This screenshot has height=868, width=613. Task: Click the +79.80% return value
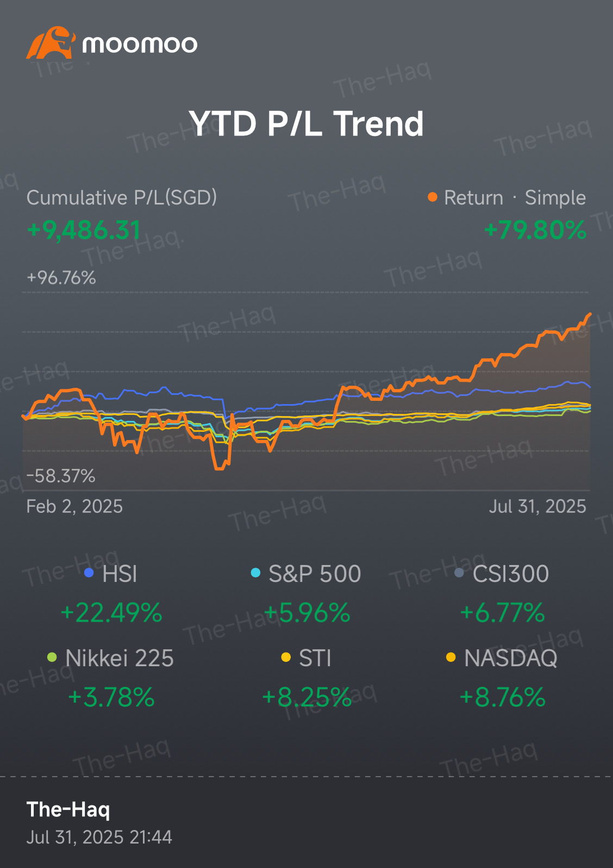[x=535, y=230]
